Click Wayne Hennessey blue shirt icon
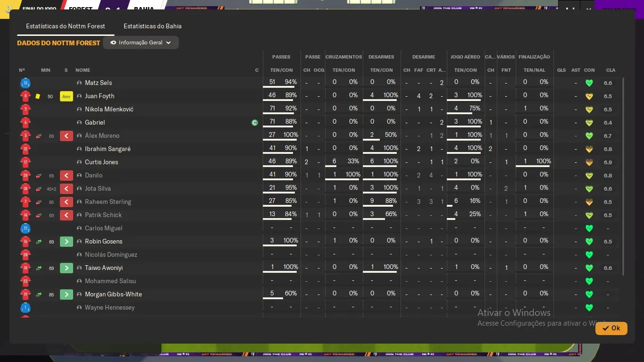 tap(25, 308)
